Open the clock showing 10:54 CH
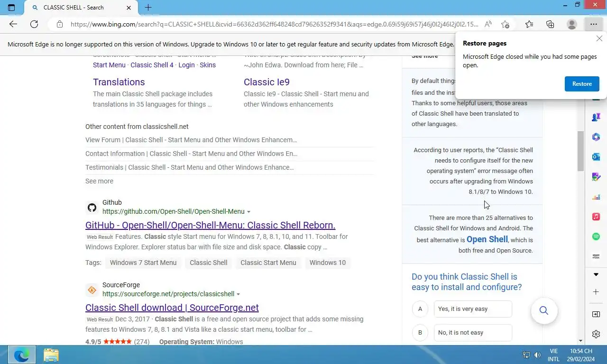 pyautogui.click(x=581, y=355)
